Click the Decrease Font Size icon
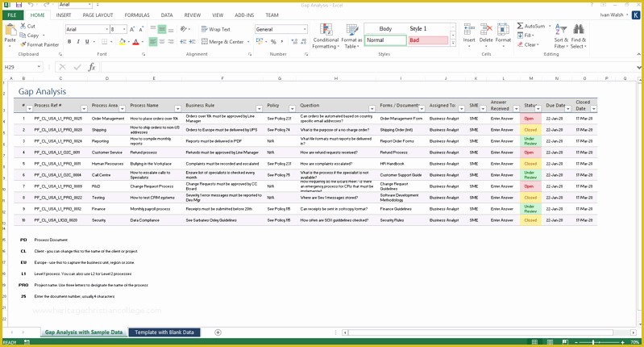Screen dimensions: 644x347 point(141,29)
